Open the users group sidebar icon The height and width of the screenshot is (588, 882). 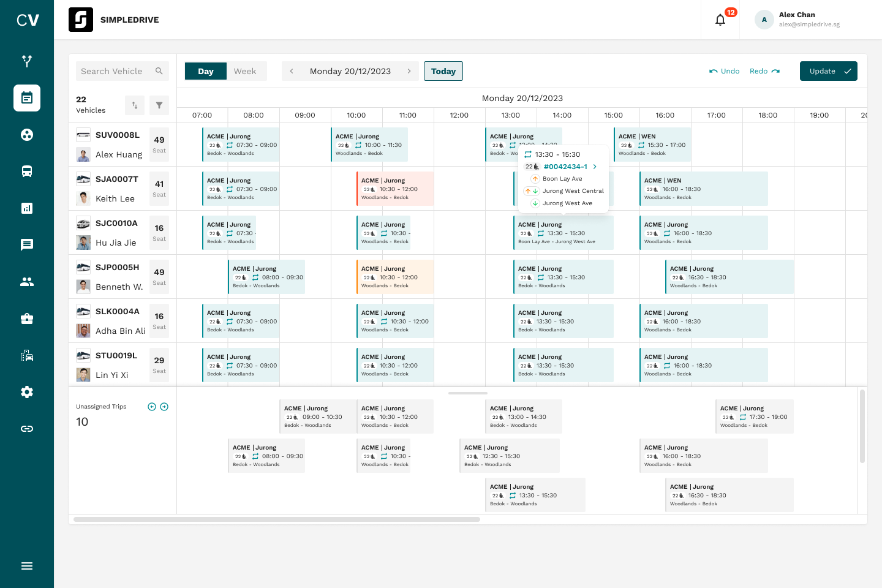coord(27,282)
